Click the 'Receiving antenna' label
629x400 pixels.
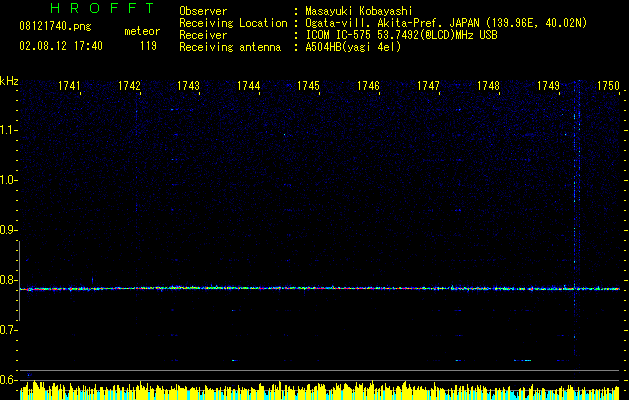click(x=230, y=47)
